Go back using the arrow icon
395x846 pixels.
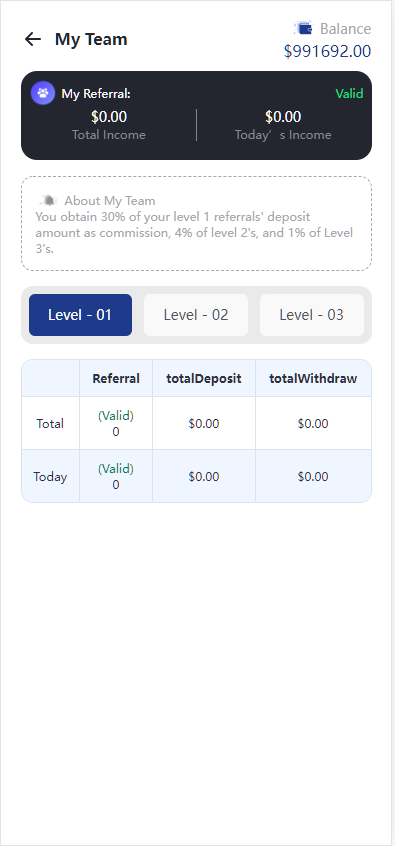33,39
